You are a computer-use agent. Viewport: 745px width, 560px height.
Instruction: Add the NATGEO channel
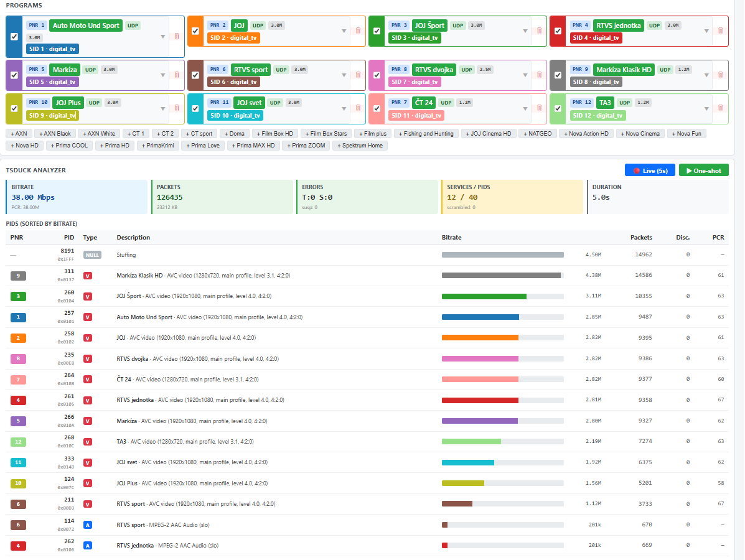(537, 134)
